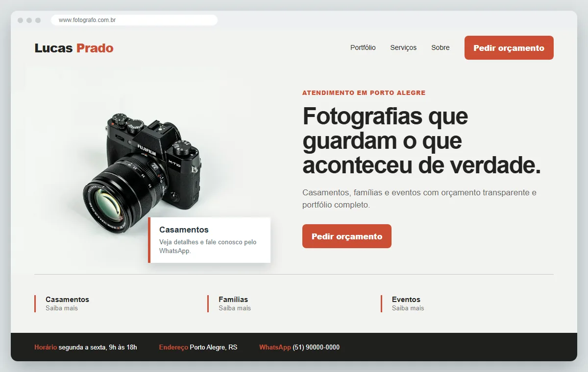Screen dimensions: 588x372
Task: Click the ATENDIMENTO EM PORTO ALEGRE label
Action: pos(364,93)
